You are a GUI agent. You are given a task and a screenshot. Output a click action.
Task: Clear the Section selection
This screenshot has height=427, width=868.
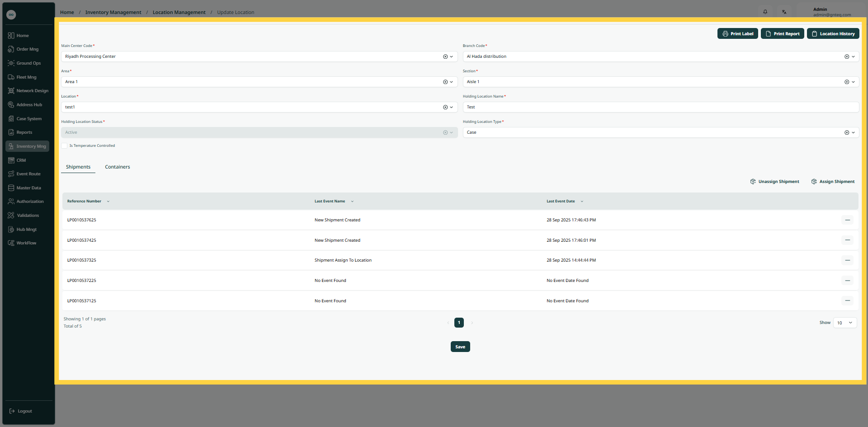click(x=847, y=82)
